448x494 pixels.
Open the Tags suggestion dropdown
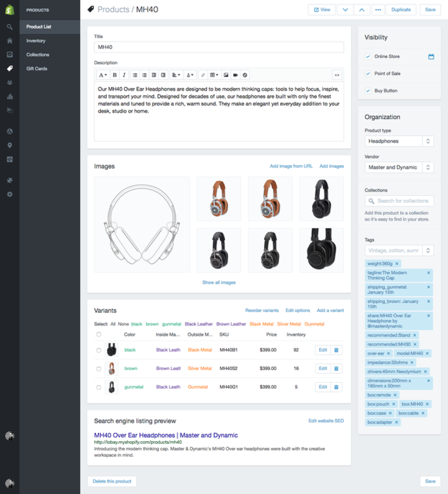click(428, 250)
